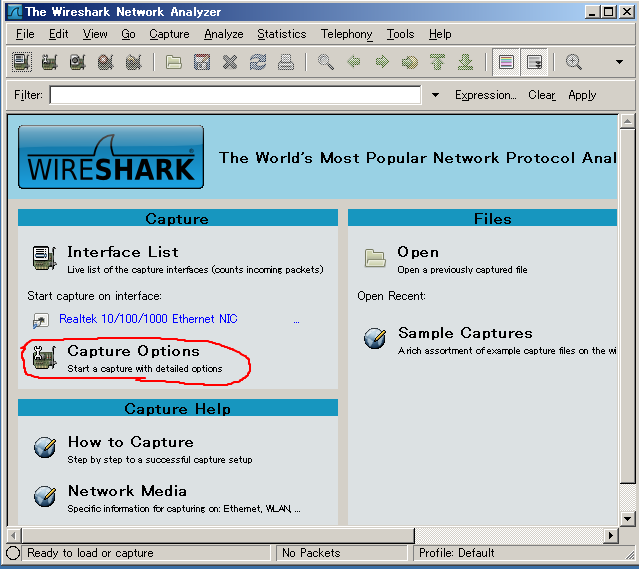
Task: Click the Capture Options heading
Action: [x=134, y=351]
